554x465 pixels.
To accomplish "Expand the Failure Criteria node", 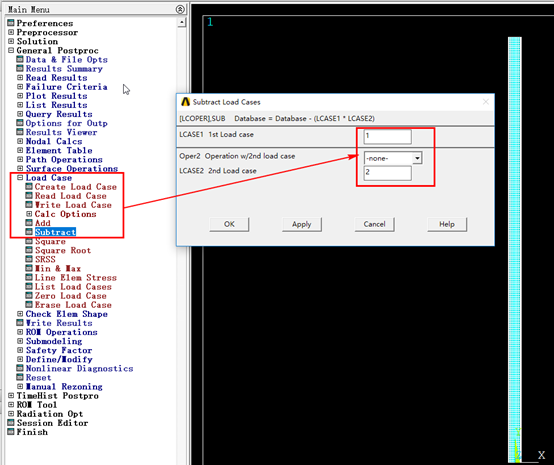I will [x=20, y=87].
